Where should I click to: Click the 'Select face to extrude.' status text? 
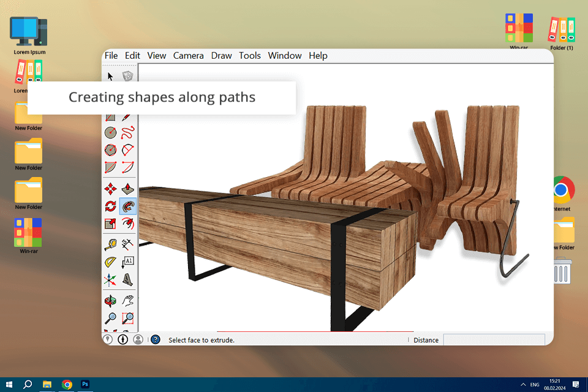click(202, 340)
